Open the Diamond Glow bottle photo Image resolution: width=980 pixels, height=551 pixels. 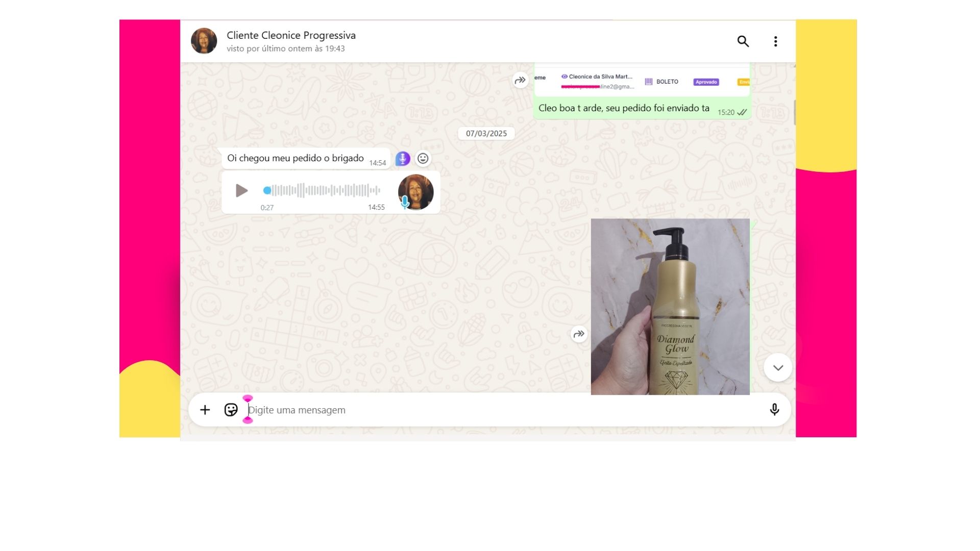click(670, 307)
